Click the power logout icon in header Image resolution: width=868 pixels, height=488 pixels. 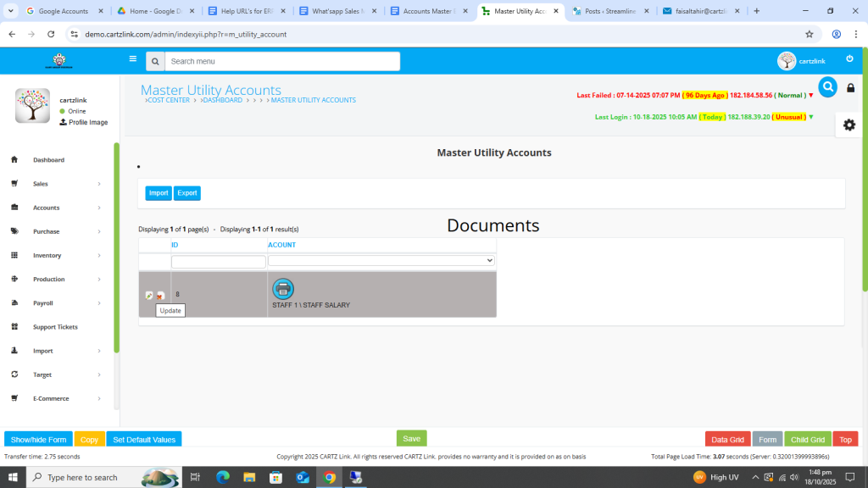click(849, 59)
